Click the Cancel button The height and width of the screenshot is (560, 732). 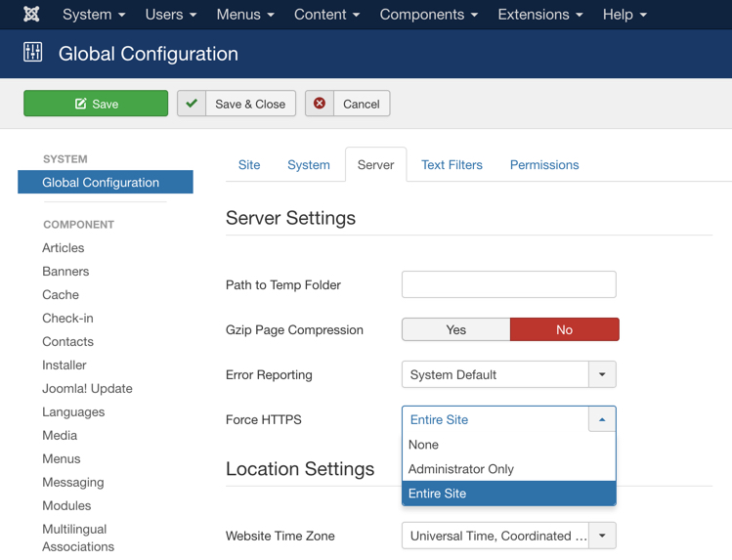pos(347,104)
